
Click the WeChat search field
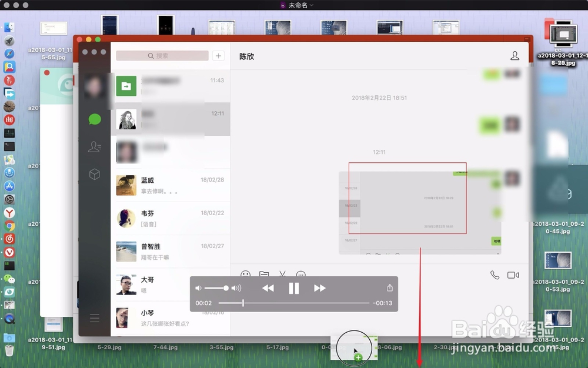(162, 56)
